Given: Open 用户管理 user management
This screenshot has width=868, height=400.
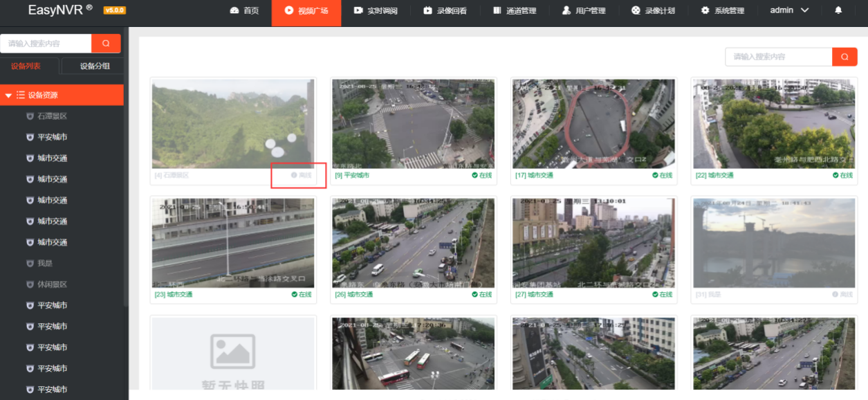Looking at the screenshot, I should [x=584, y=10].
